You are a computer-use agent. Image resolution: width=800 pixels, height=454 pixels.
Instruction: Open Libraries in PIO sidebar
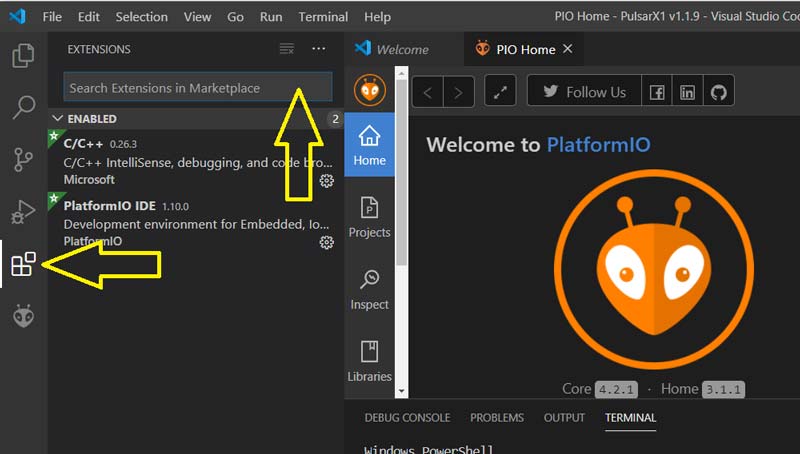pos(369,361)
